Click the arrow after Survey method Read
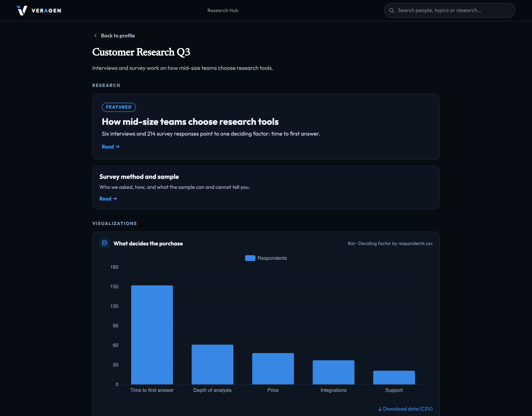Screen dimensions: 532x416 pos(115,199)
